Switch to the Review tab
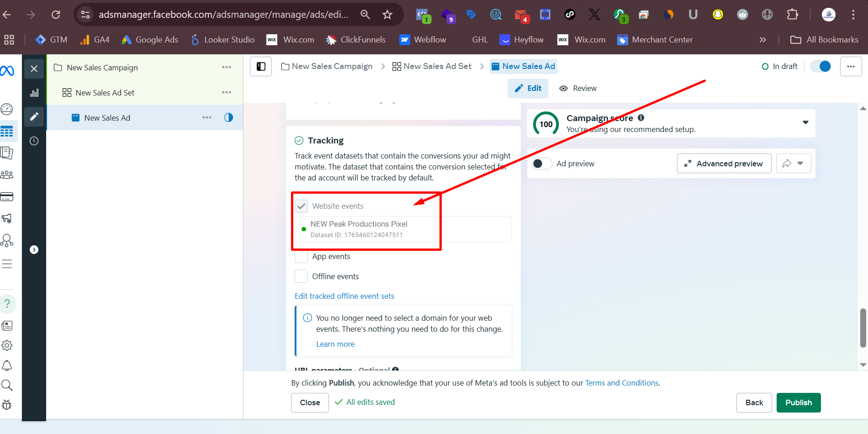The width and height of the screenshot is (868, 434). [578, 89]
